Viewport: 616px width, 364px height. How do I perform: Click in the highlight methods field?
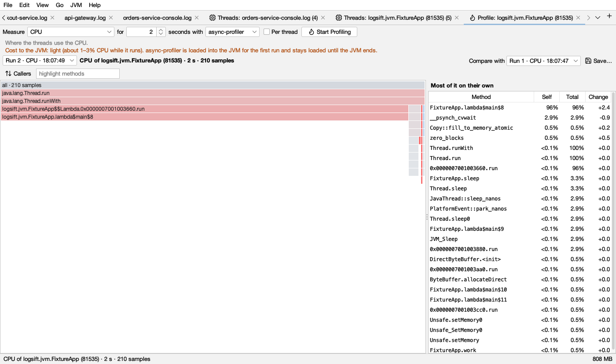tap(78, 74)
